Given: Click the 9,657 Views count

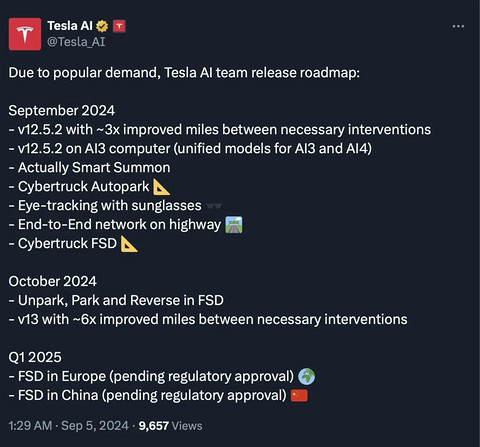Looking at the screenshot, I should coord(170,426).
